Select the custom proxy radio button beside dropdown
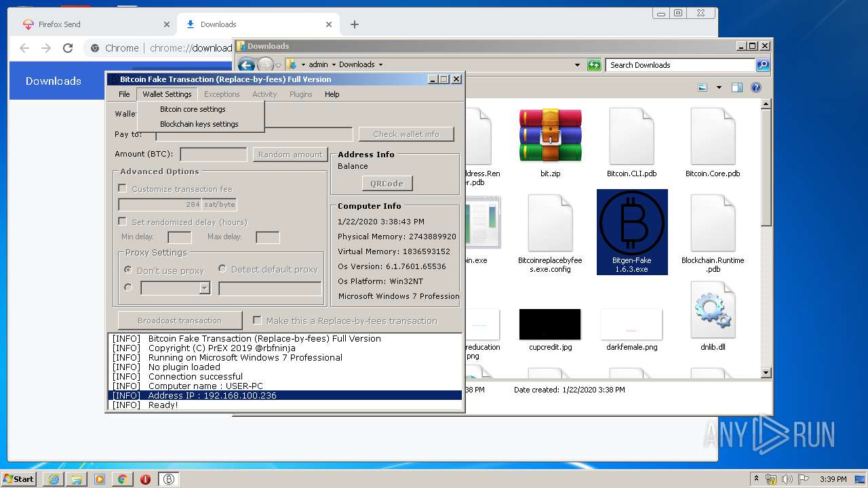The width and height of the screenshot is (868, 488). pos(127,287)
